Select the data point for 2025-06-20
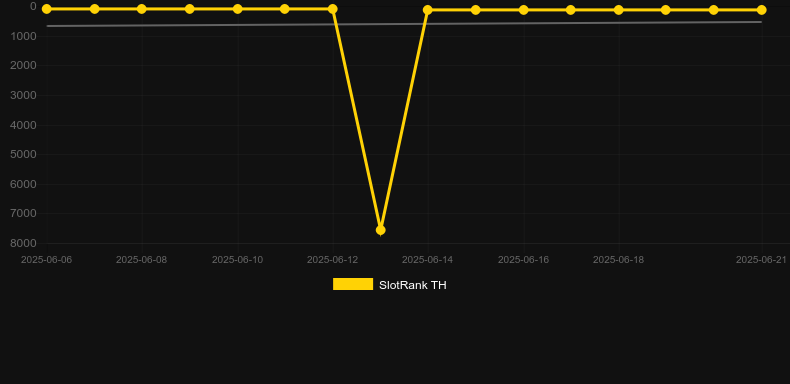 [713, 10]
